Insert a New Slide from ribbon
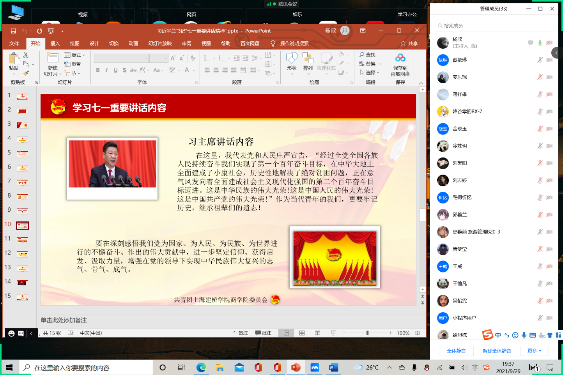Viewport: 563px width, 375px height. pyautogui.click(x=53, y=64)
